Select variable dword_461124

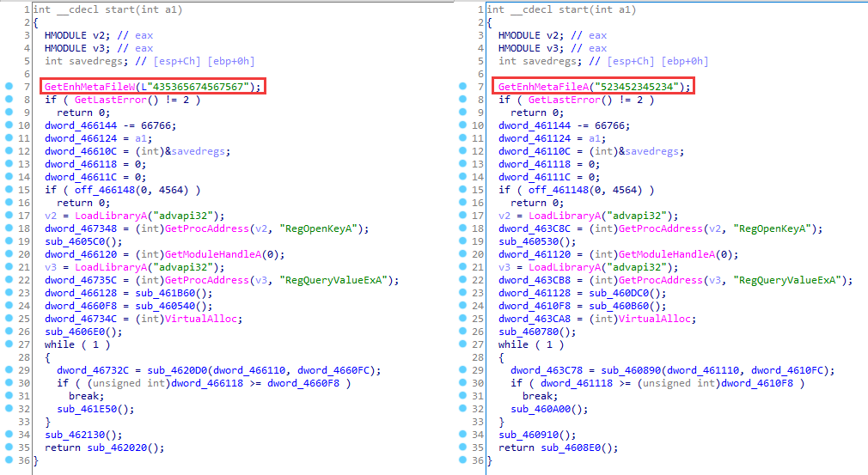pyautogui.click(x=535, y=138)
